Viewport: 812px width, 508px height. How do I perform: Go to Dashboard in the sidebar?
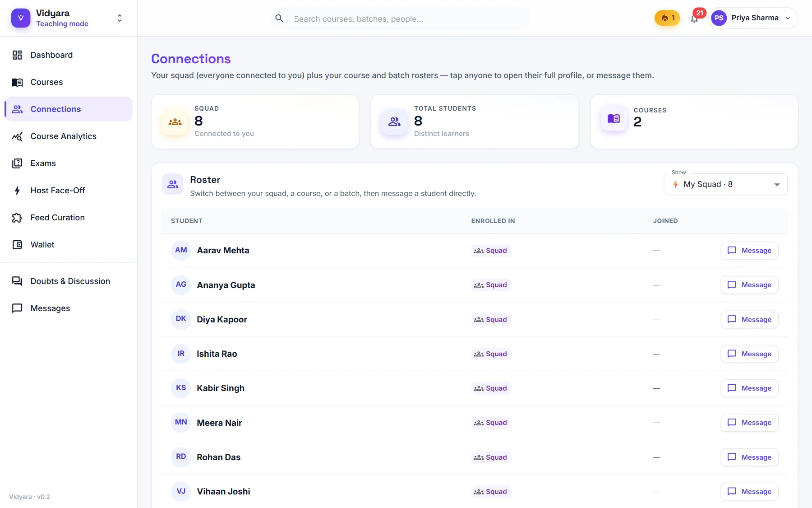69,55
